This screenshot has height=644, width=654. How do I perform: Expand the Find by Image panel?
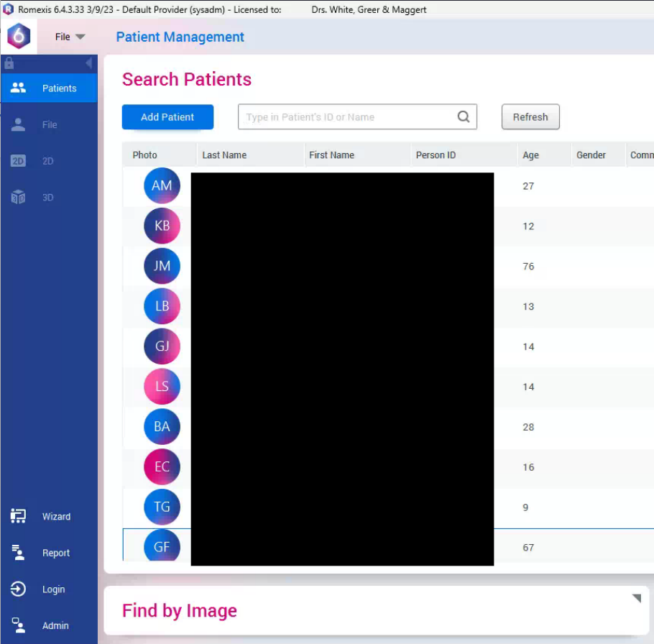636,599
